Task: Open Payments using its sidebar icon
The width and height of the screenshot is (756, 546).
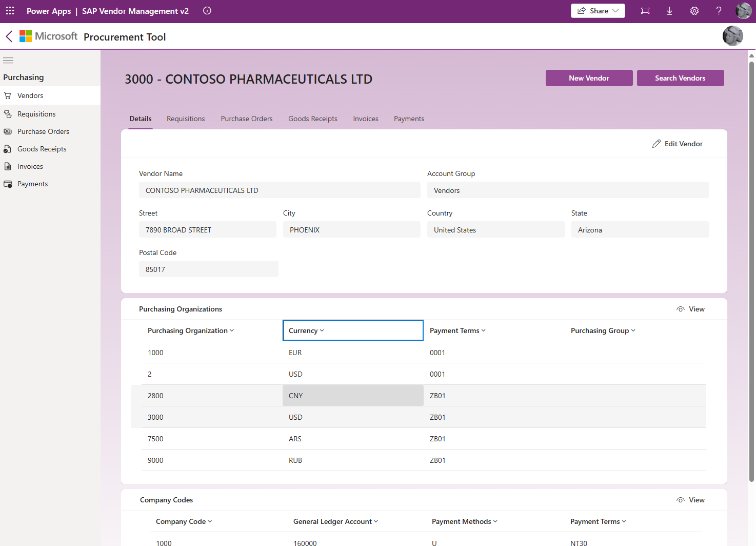Action: 7,183
